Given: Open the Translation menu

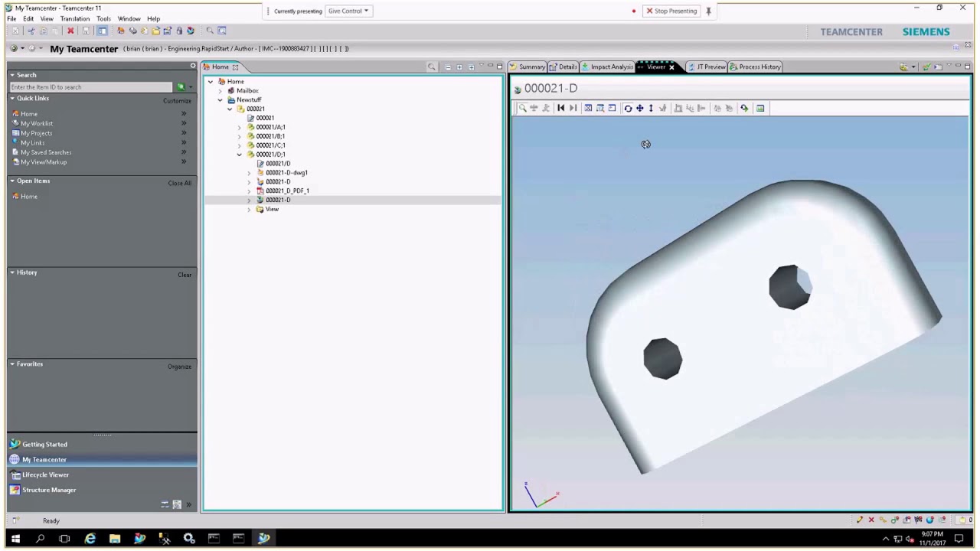Looking at the screenshot, I should (74, 18).
